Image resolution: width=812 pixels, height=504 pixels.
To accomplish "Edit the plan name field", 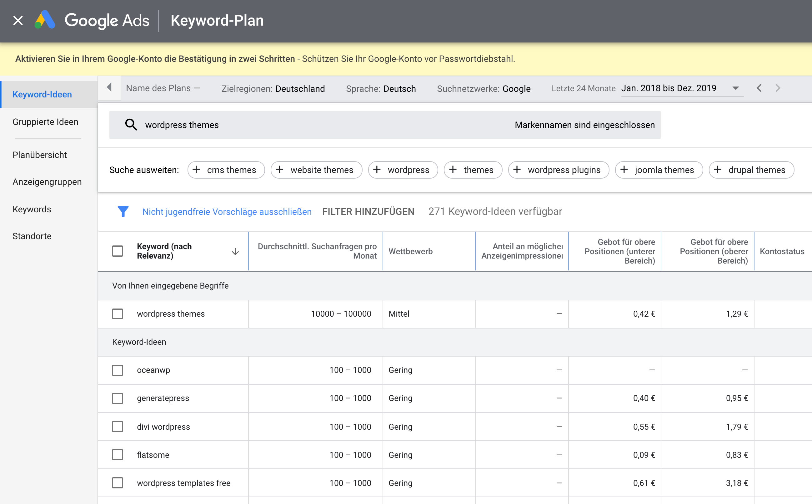I will click(163, 88).
